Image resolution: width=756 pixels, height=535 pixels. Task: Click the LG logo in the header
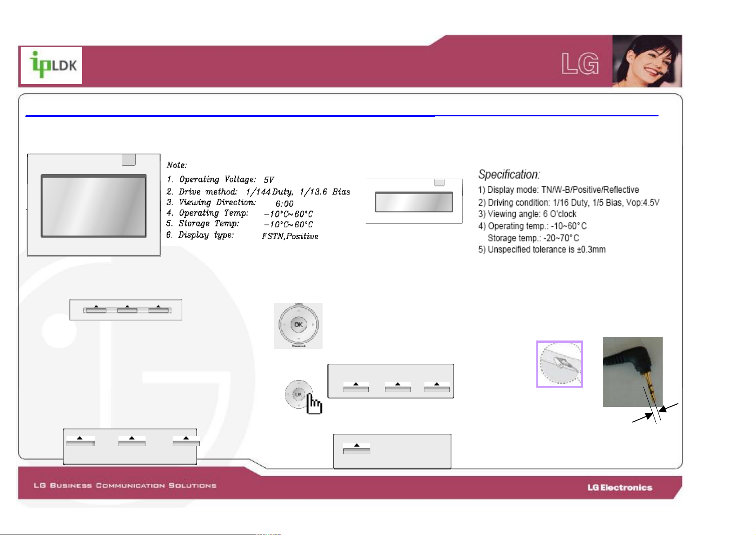coord(580,64)
